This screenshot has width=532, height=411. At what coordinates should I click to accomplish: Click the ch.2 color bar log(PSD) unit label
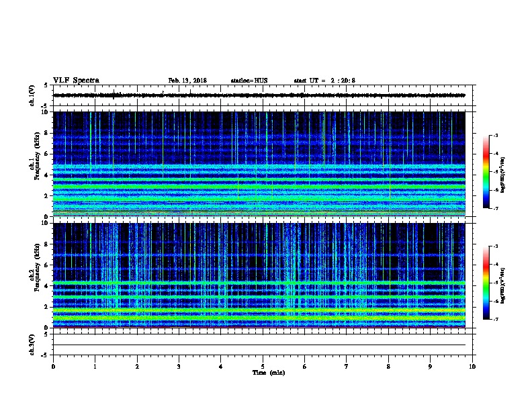point(503,285)
